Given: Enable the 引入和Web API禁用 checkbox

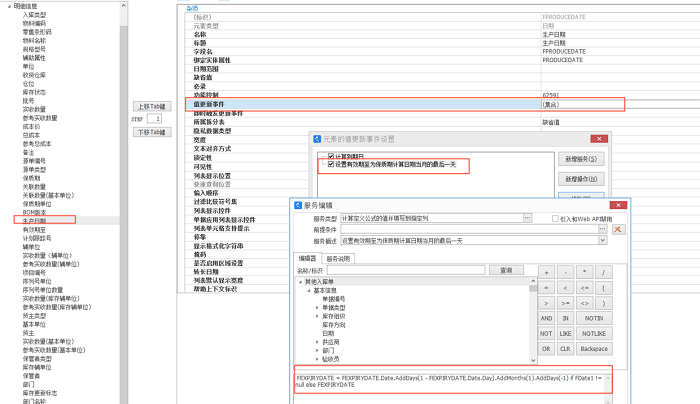Looking at the screenshot, I should (x=556, y=218).
